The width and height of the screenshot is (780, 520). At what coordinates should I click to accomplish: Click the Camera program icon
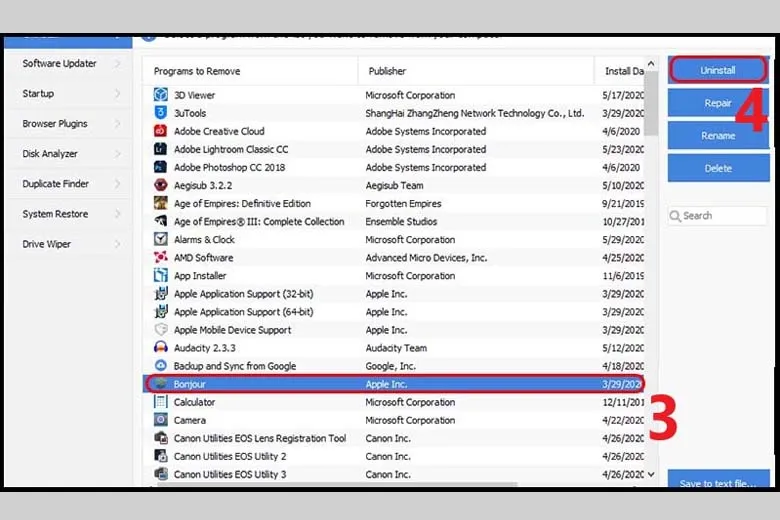tap(160, 419)
